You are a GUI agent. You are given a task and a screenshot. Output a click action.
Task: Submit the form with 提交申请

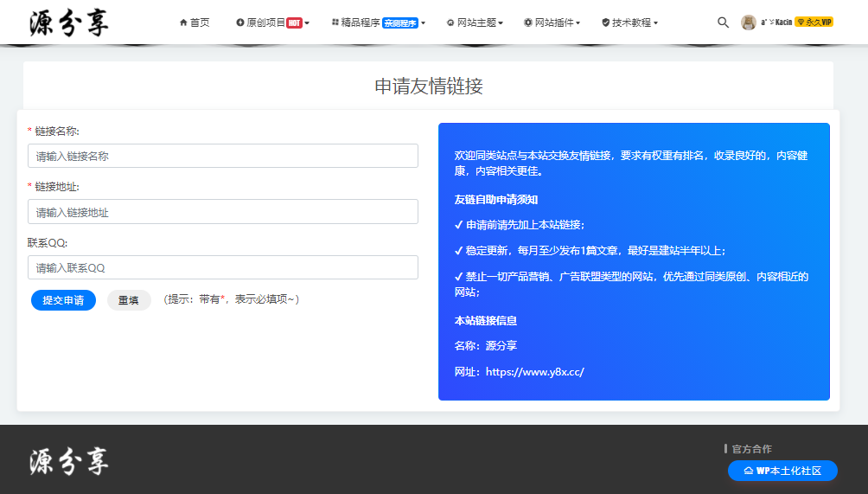pyautogui.click(x=63, y=300)
